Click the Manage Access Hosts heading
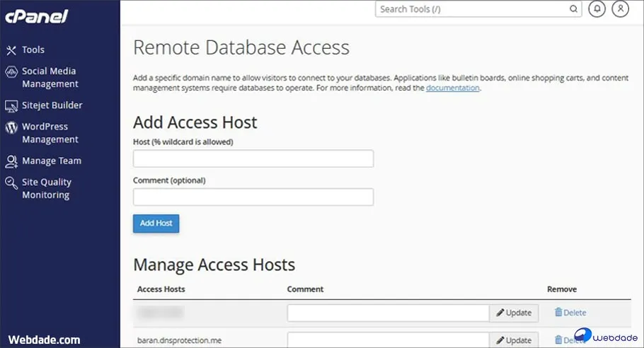 (214, 265)
